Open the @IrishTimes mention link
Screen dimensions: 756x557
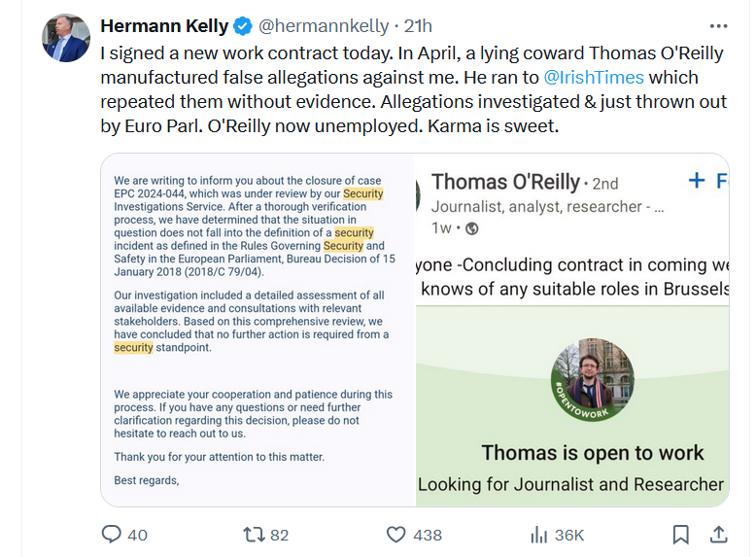pos(595,78)
